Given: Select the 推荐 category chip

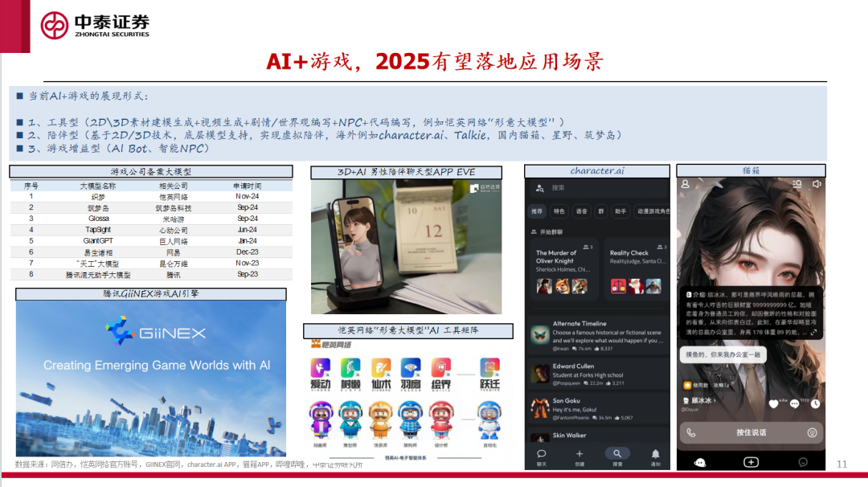Looking at the screenshot, I should click(537, 211).
